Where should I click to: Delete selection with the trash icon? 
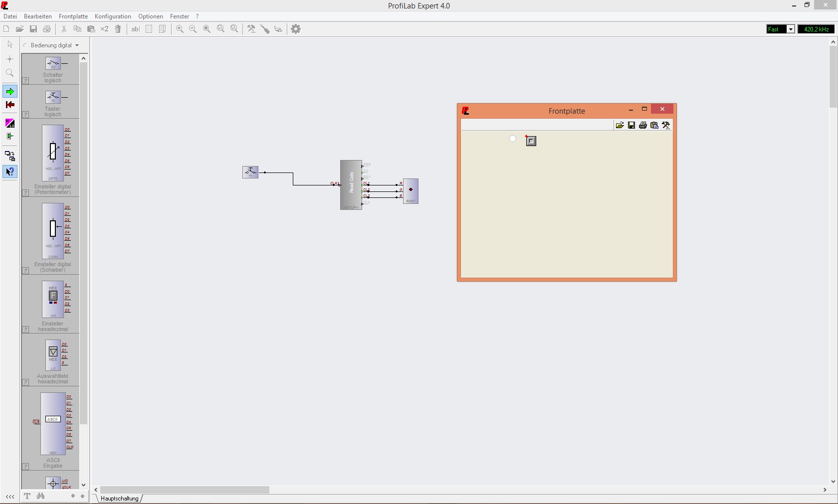point(118,29)
